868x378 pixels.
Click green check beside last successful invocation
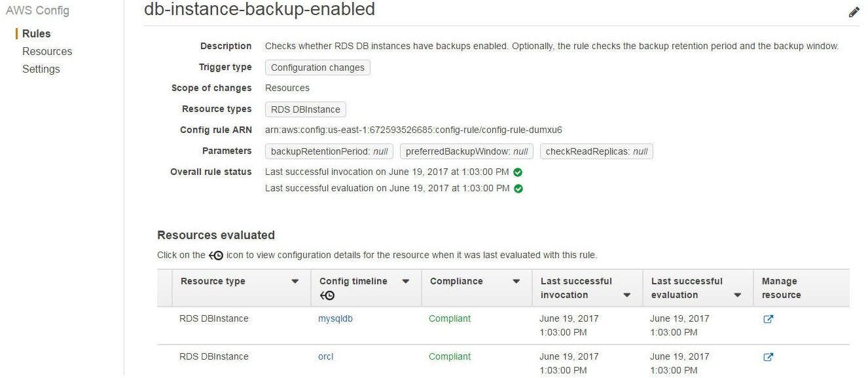point(518,172)
